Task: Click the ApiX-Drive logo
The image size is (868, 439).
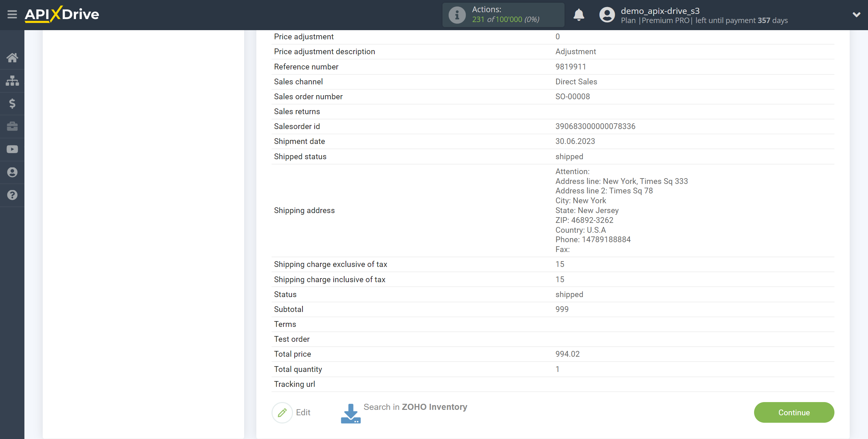Action: click(x=62, y=14)
